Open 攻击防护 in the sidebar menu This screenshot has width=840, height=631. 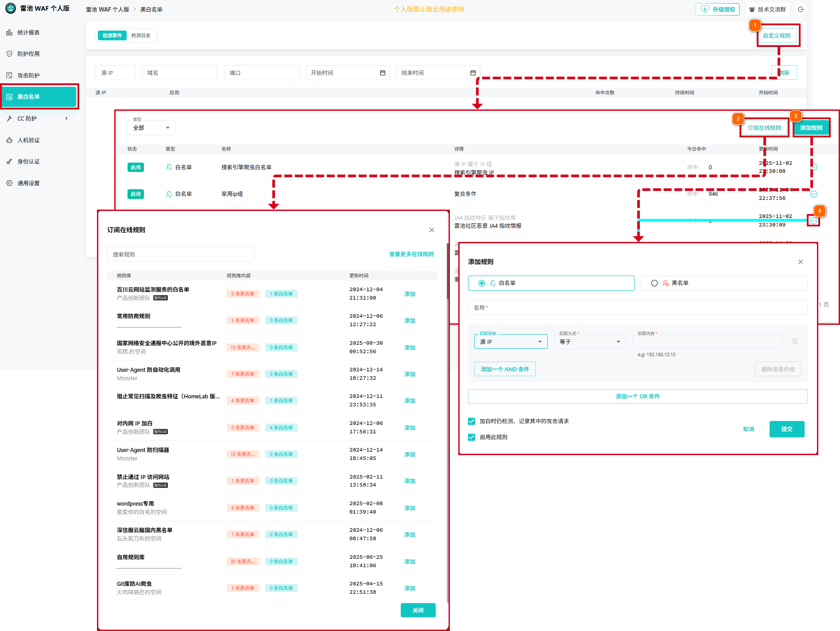(x=28, y=75)
